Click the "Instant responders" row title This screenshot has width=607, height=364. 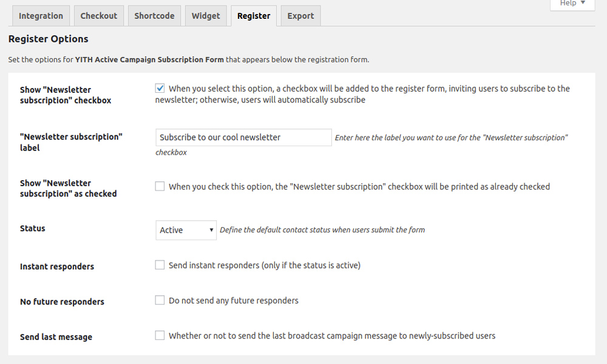57,266
